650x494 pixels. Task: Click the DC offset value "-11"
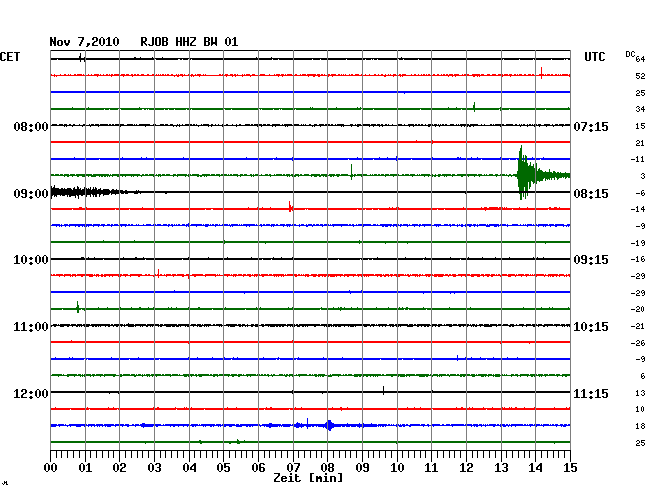click(638, 159)
